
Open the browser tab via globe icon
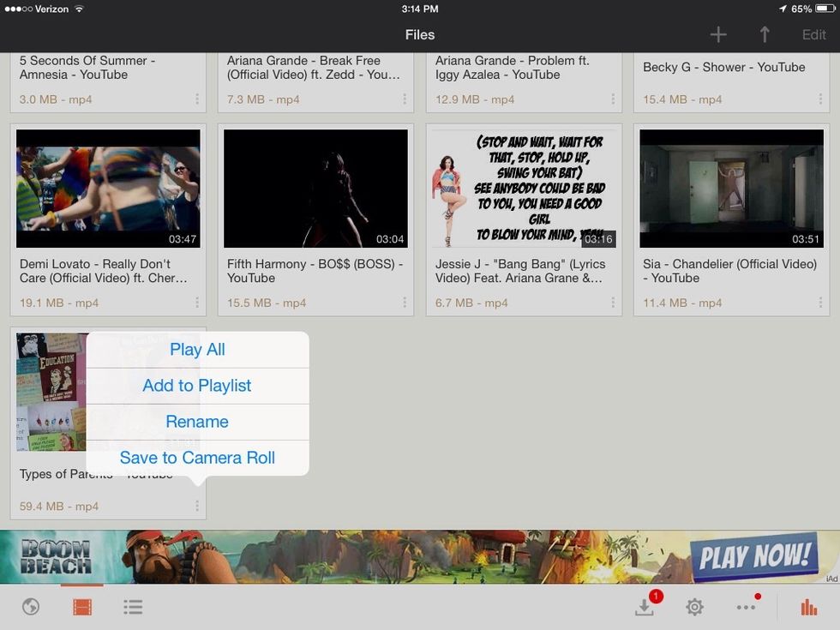click(x=31, y=606)
